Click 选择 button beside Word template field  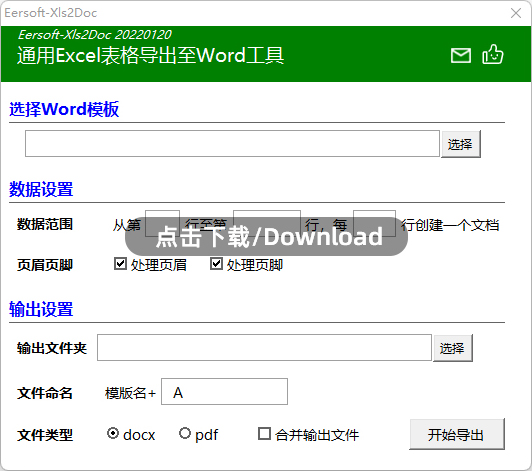(x=461, y=144)
